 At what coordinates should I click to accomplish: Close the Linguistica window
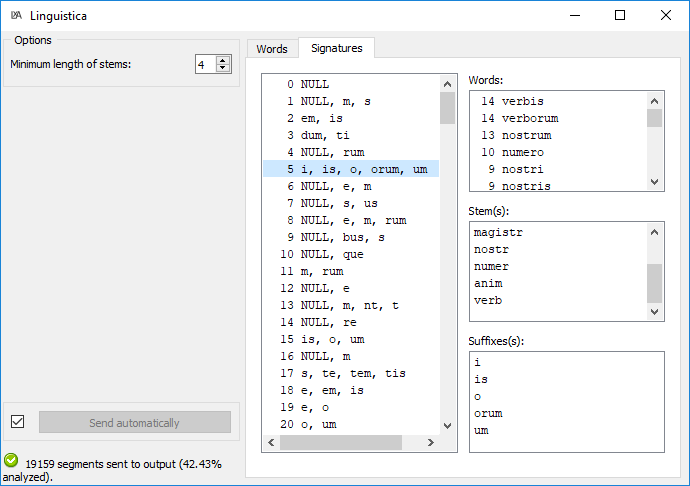[666, 15]
